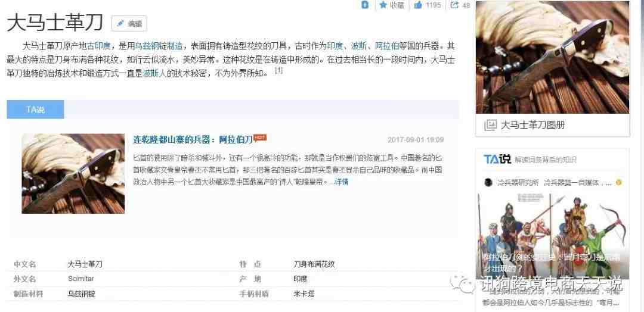Select the TA说 tab
This screenshot has height=312, width=644.
pyautogui.click(x=35, y=110)
